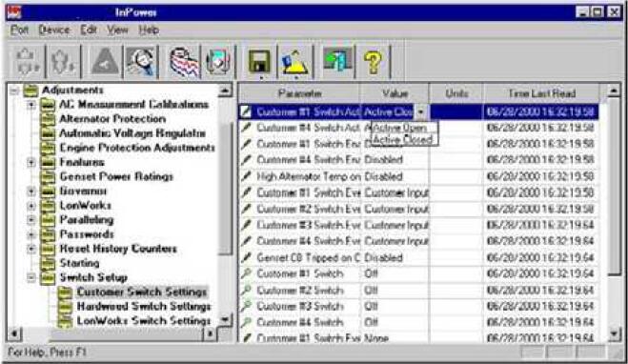Expand the Passwords tree node
The image size is (628, 364).
pos(31,234)
